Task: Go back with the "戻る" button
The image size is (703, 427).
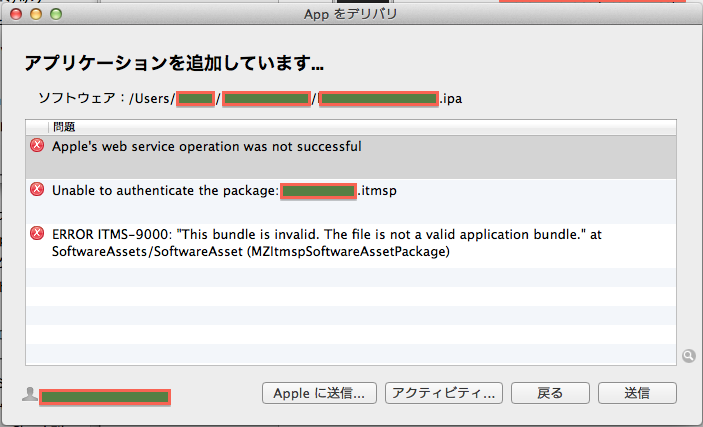Action: click(x=550, y=393)
